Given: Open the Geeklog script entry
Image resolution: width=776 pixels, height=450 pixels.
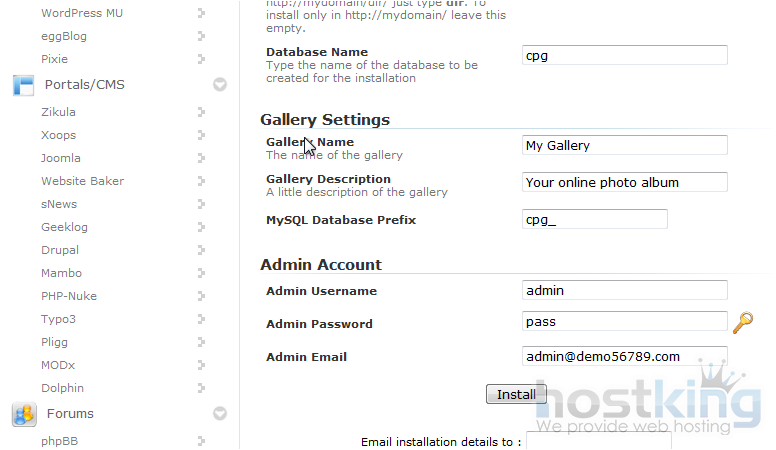Looking at the screenshot, I should click(64, 227).
